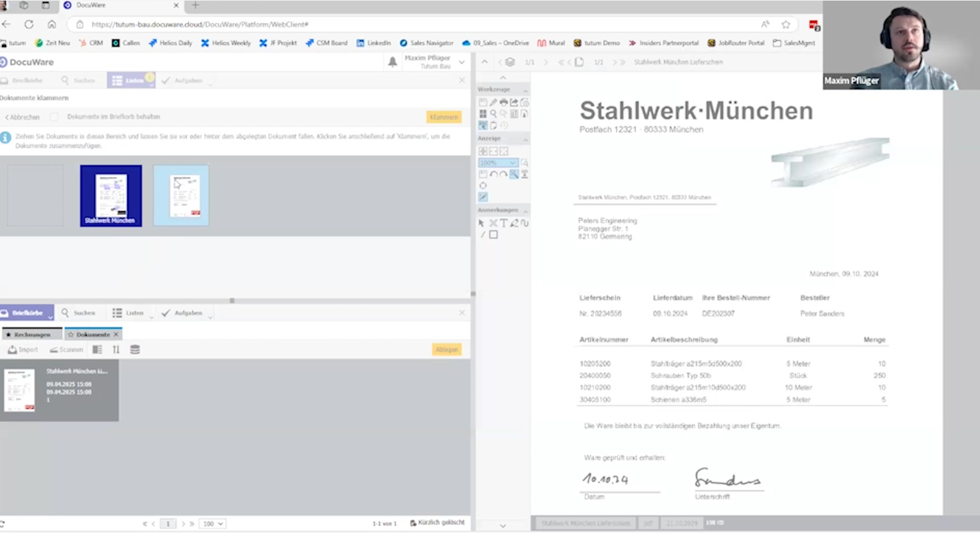This screenshot has height=533, width=980.
Task: Click the browser refresh button
Action: pos(29,24)
